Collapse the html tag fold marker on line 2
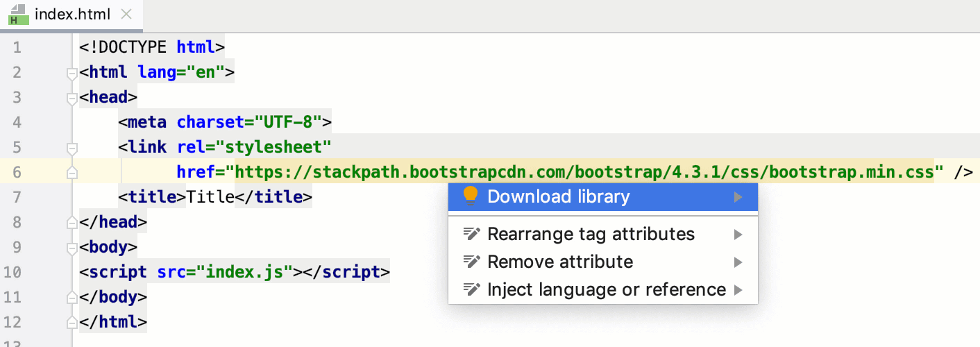 [71, 73]
